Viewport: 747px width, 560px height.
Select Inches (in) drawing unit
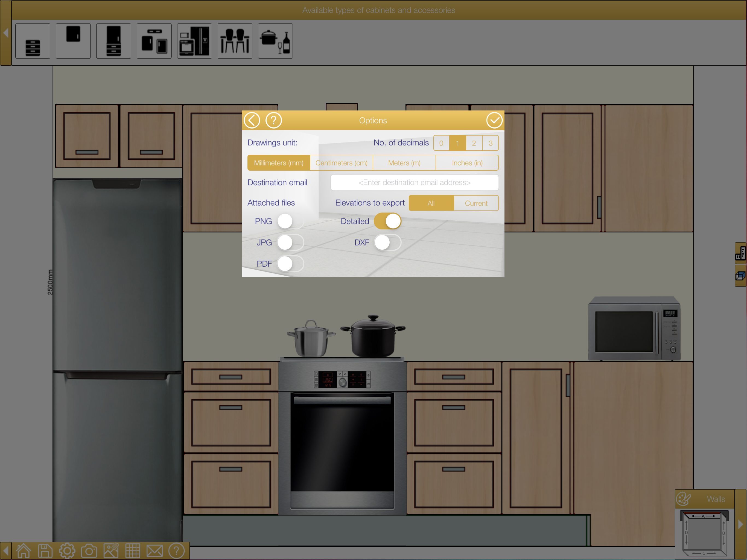tap(467, 163)
